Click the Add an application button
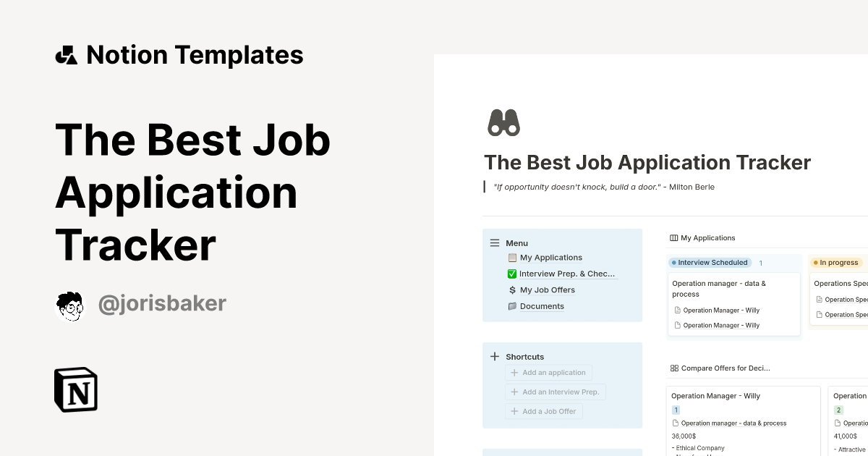 click(x=548, y=372)
